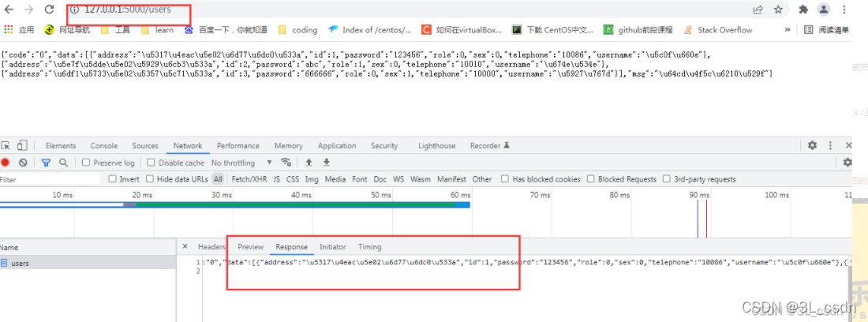The width and height of the screenshot is (868, 322).
Task: Open the github前段课程 bookmark
Action: [638, 30]
